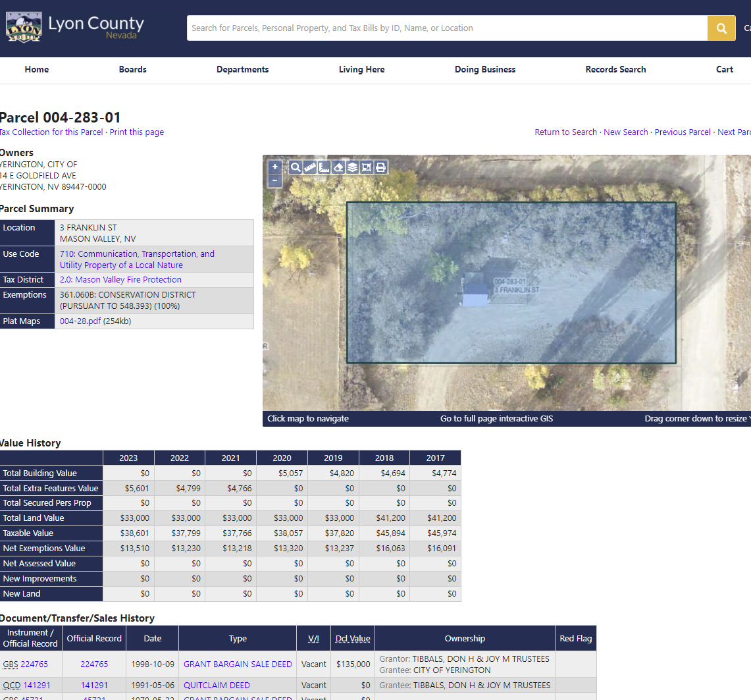Open the Departments menu
Image resolution: width=751 pixels, height=700 pixels.
point(242,70)
